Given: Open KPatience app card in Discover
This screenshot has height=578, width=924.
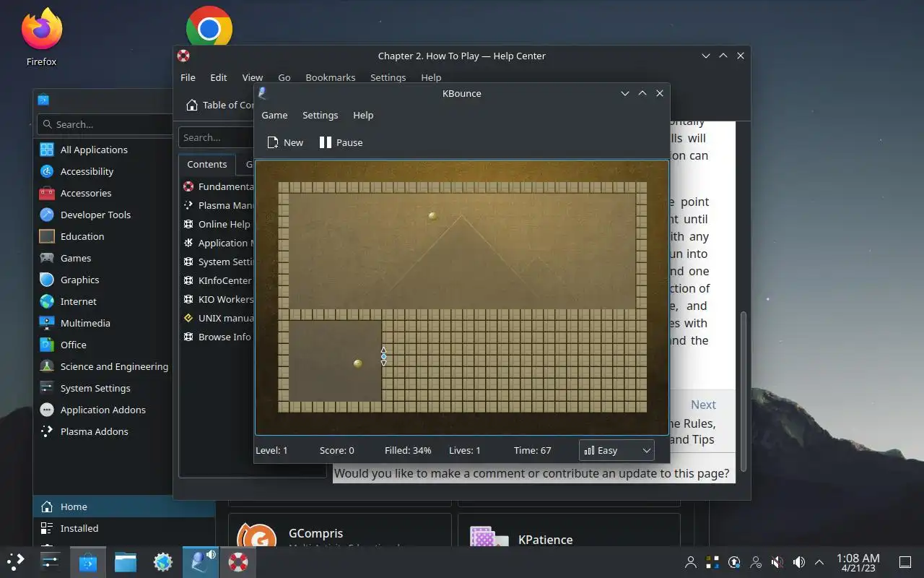Looking at the screenshot, I should (569, 531).
